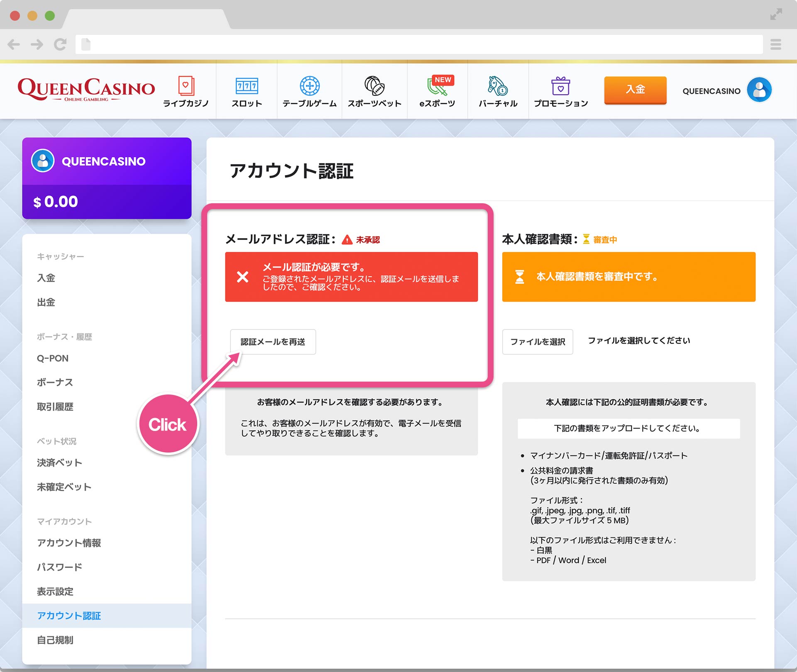Open Q-PON in the sidebar
Viewport: 797px width, 672px height.
[53, 358]
